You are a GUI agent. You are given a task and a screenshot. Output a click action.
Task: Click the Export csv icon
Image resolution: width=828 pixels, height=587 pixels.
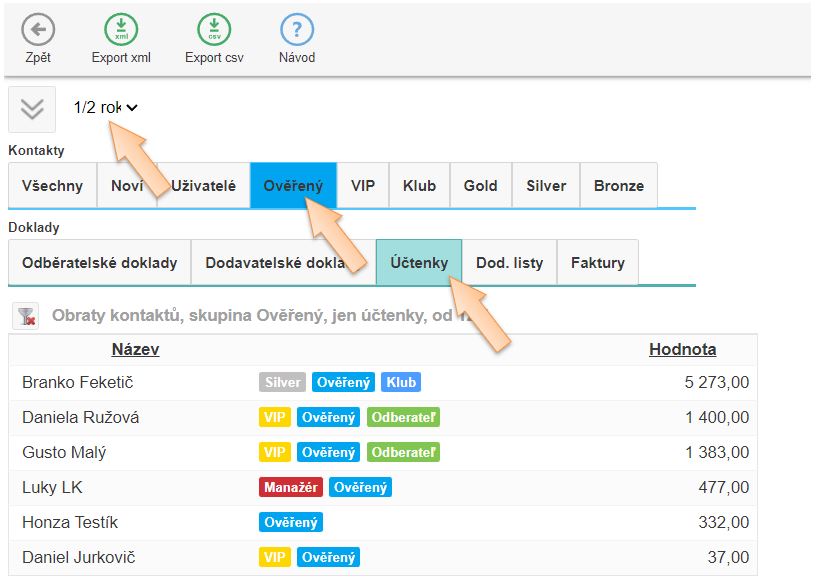[214, 30]
